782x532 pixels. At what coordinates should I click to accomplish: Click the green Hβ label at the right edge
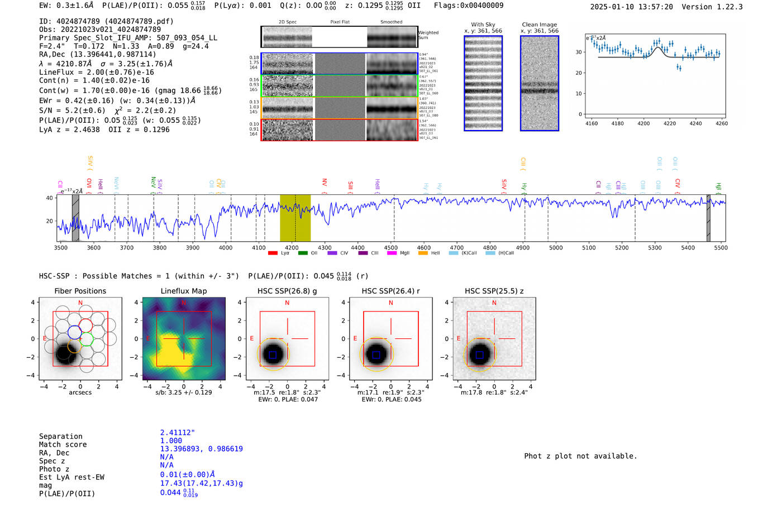[x=718, y=188]
